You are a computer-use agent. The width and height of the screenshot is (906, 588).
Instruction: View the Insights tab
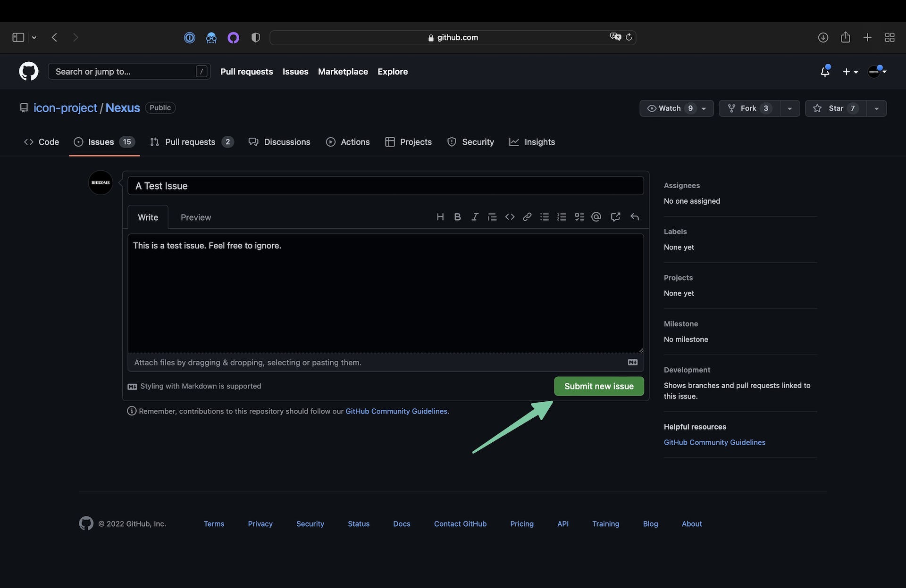click(x=532, y=142)
